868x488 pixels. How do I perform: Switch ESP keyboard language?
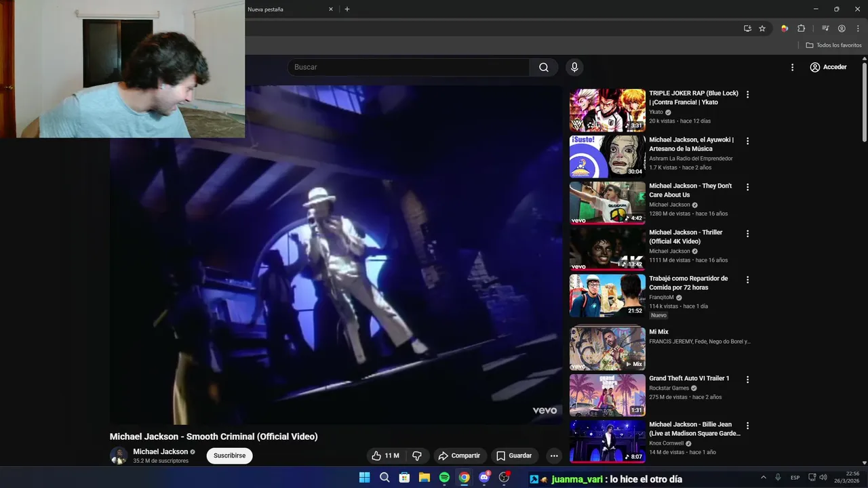[x=795, y=478]
